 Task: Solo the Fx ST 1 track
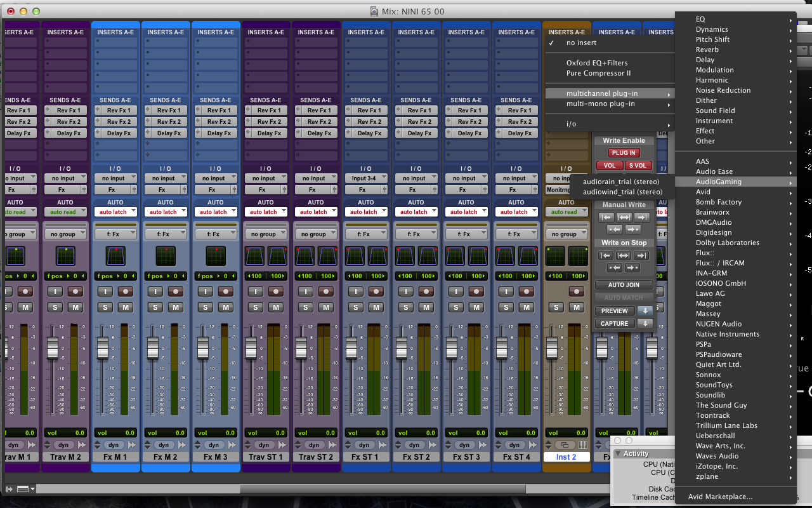356,307
